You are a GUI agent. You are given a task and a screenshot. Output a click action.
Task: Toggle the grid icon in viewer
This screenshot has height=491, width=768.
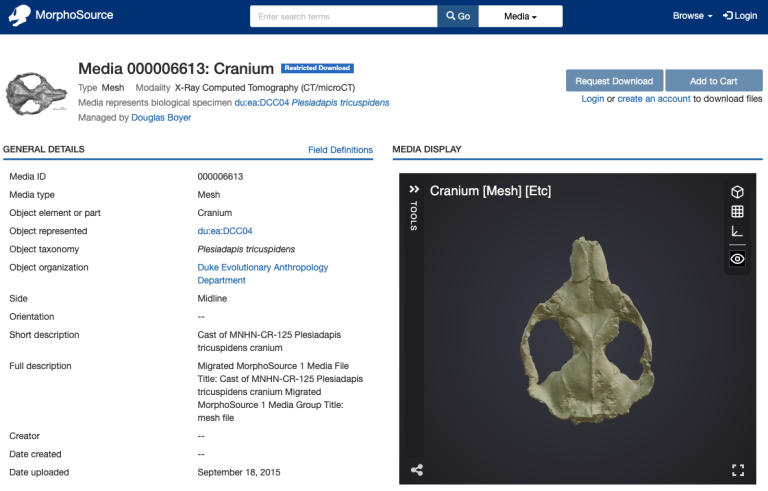737,212
